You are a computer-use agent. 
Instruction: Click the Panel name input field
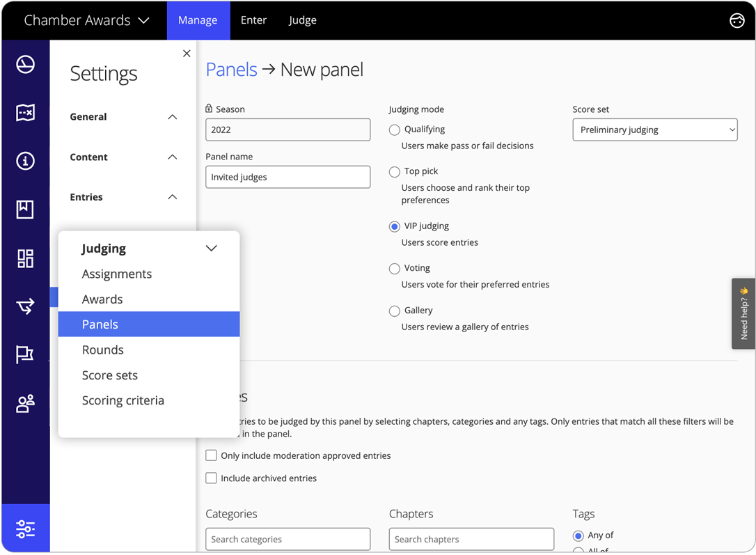pyautogui.click(x=288, y=177)
